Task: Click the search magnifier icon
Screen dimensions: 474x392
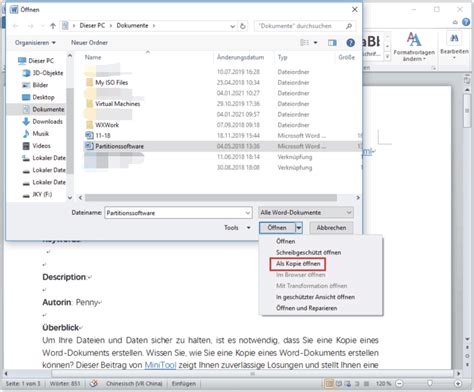Action: pyautogui.click(x=349, y=26)
